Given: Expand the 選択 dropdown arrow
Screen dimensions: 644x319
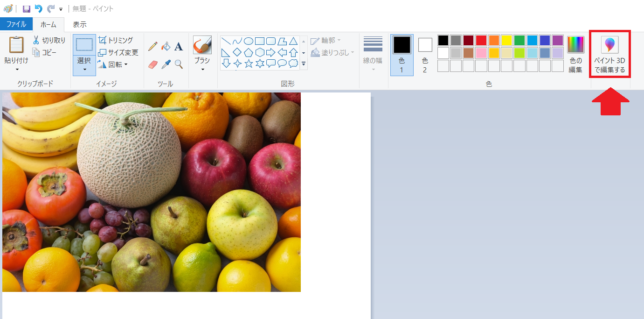Looking at the screenshot, I should (x=84, y=70).
